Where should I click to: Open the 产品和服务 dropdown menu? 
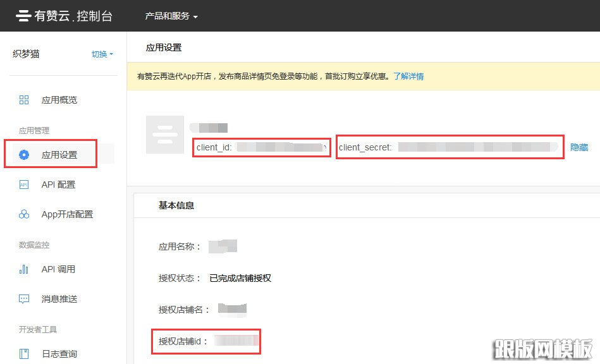tap(171, 16)
